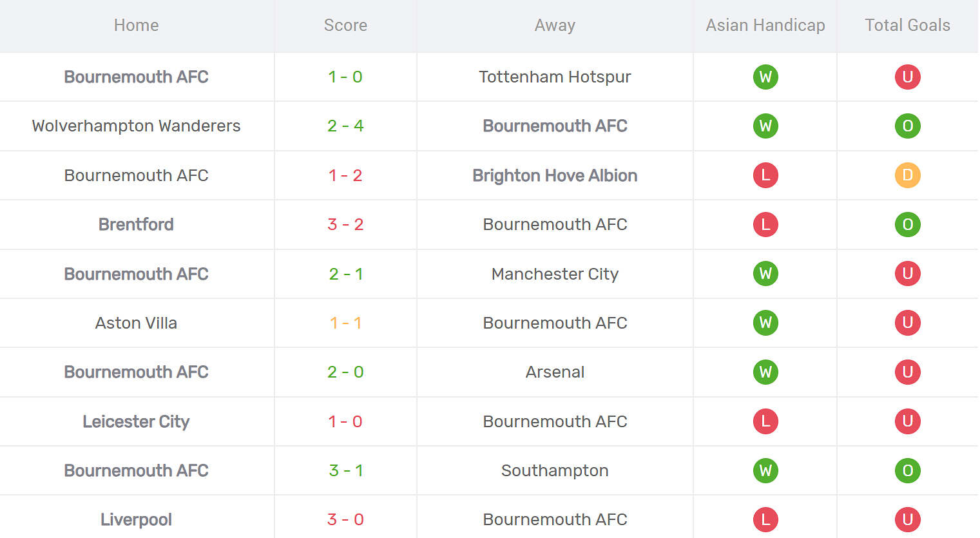Click the L badge in Leicester City row
980x538 pixels.
coord(765,421)
